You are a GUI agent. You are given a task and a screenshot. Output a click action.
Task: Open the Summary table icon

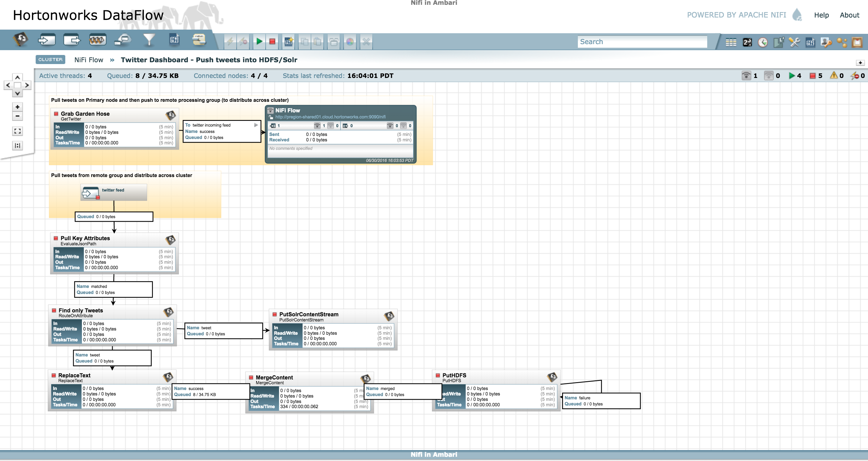(x=731, y=42)
